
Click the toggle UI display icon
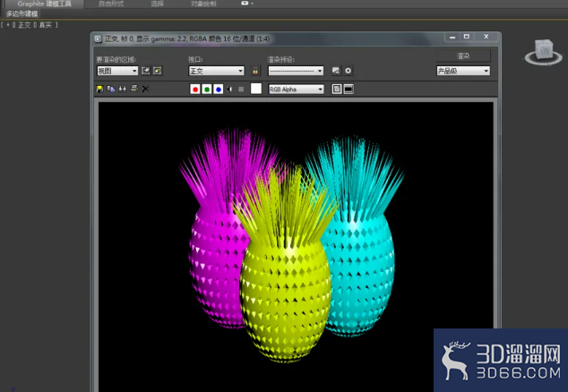[349, 89]
